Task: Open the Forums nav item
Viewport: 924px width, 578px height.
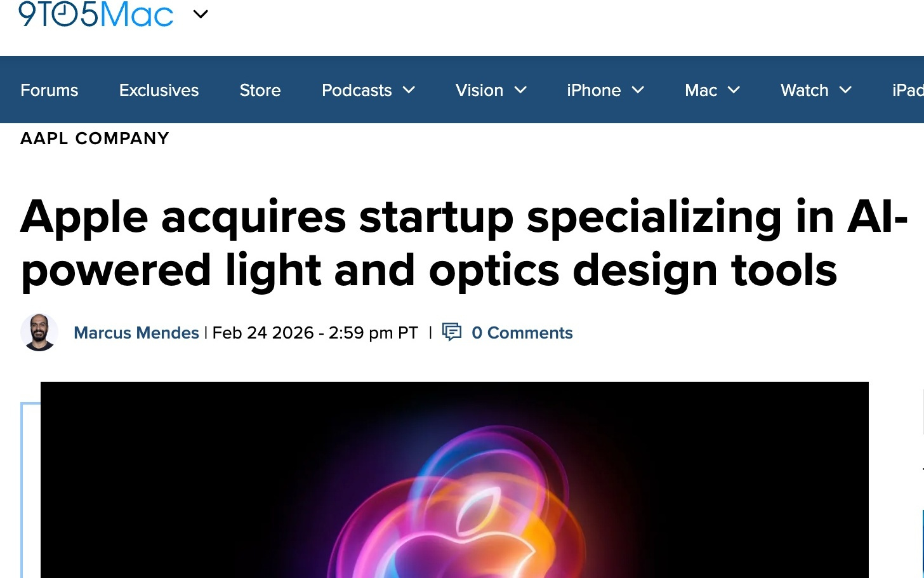Action: pos(49,90)
